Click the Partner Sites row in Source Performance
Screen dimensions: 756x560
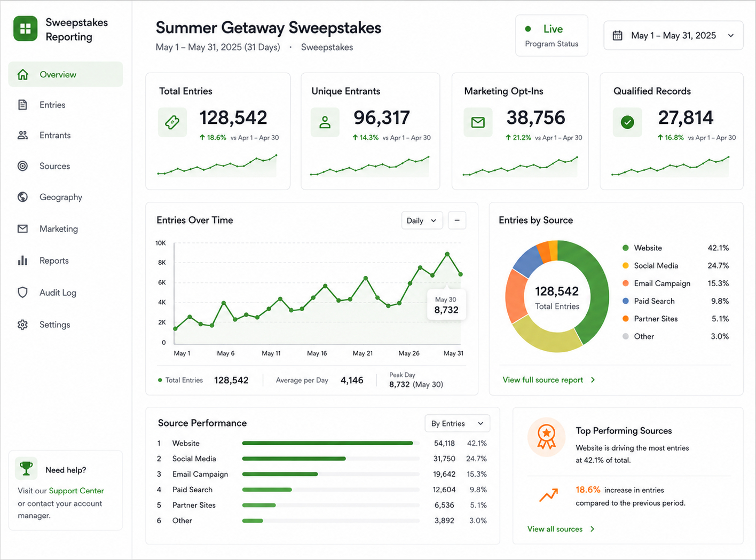pyautogui.click(x=322, y=505)
